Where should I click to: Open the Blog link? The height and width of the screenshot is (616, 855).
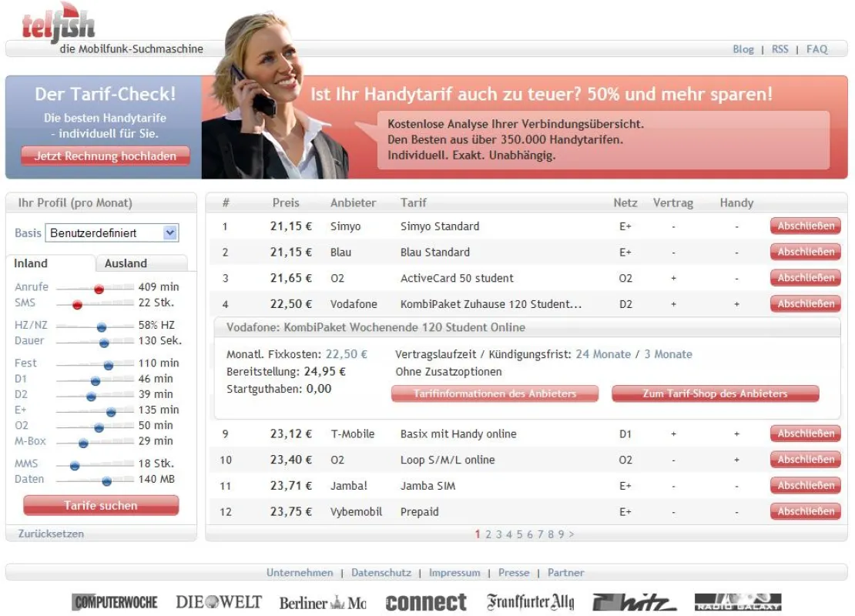coord(743,49)
